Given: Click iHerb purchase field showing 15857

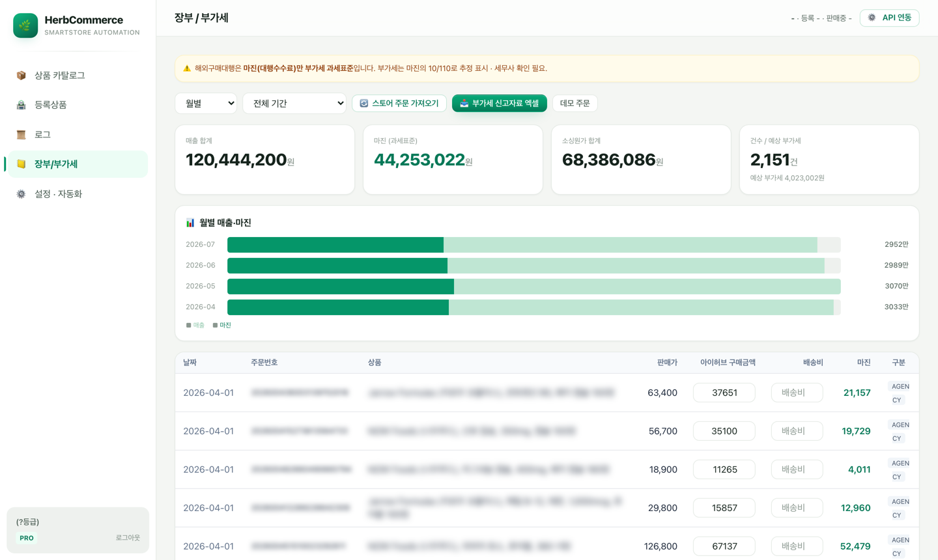Looking at the screenshot, I should pyautogui.click(x=724, y=508).
